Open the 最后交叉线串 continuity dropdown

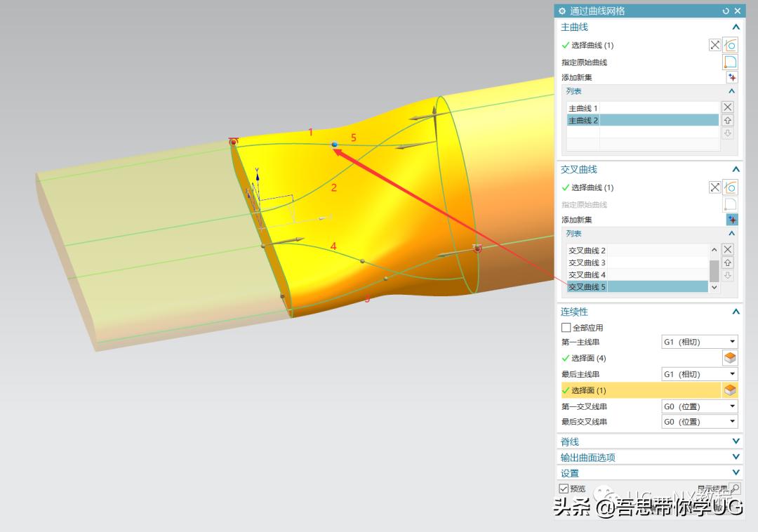coord(700,422)
